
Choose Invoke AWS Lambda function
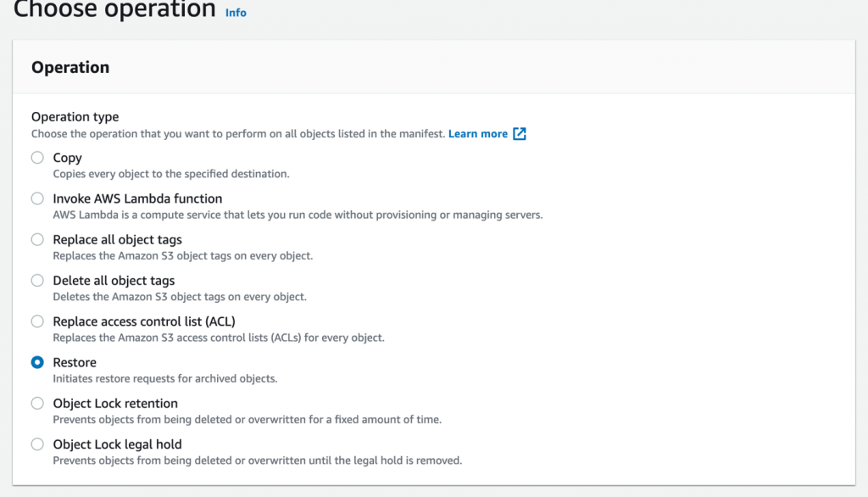click(x=36, y=198)
